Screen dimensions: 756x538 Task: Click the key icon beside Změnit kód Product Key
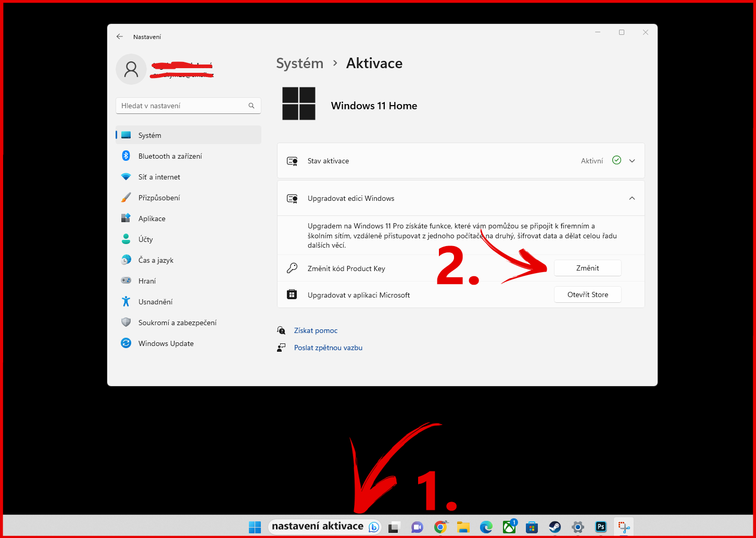coord(292,268)
